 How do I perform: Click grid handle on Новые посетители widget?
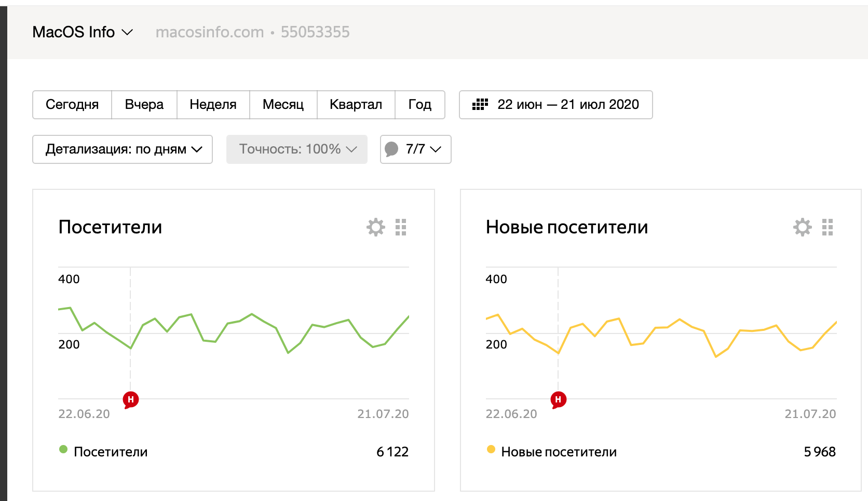pyautogui.click(x=828, y=227)
